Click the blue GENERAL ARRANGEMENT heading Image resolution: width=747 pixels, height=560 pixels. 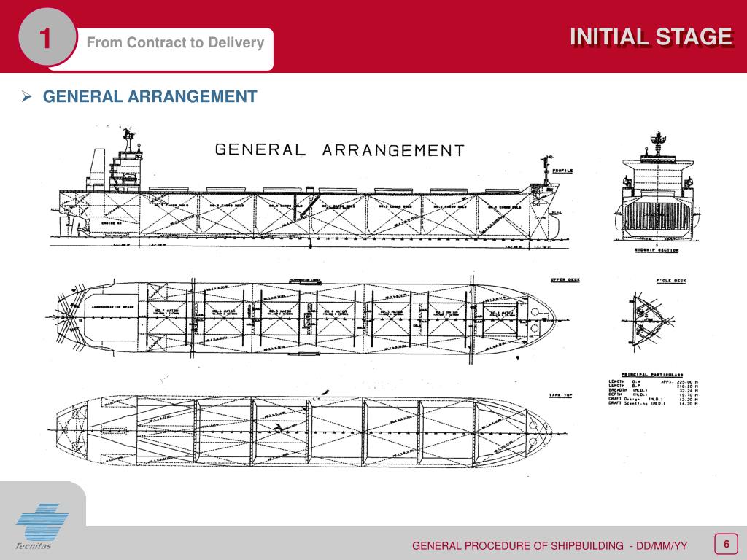point(150,97)
